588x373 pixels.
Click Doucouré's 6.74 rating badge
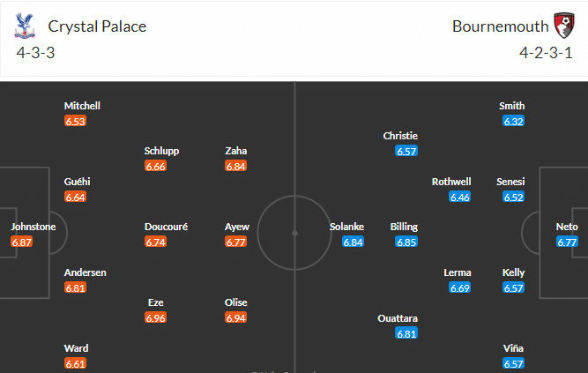pos(156,242)
